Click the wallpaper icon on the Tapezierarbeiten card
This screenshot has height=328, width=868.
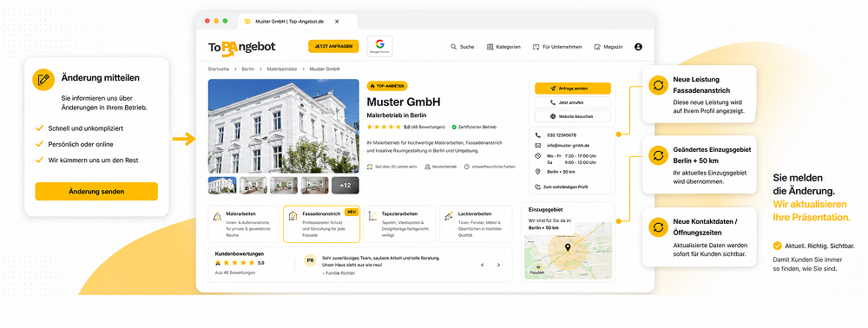pyautogui.click(x=372, y=216)
